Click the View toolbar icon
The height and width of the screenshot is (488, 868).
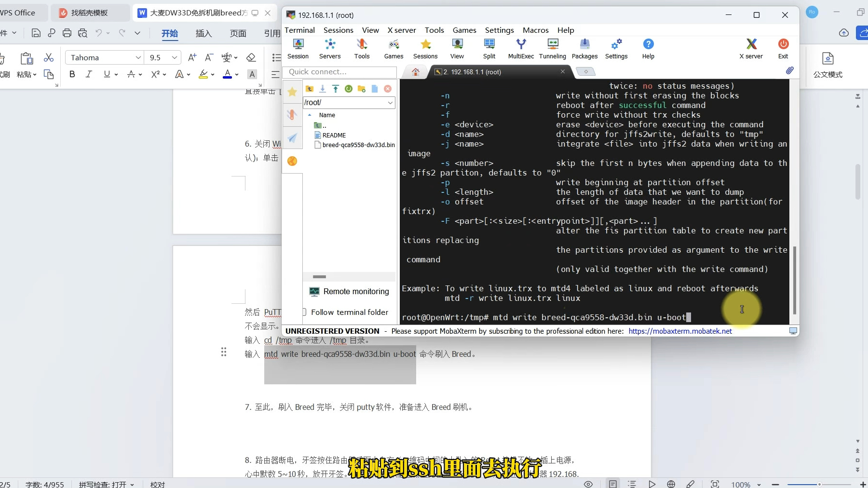[x=457, y=49]
